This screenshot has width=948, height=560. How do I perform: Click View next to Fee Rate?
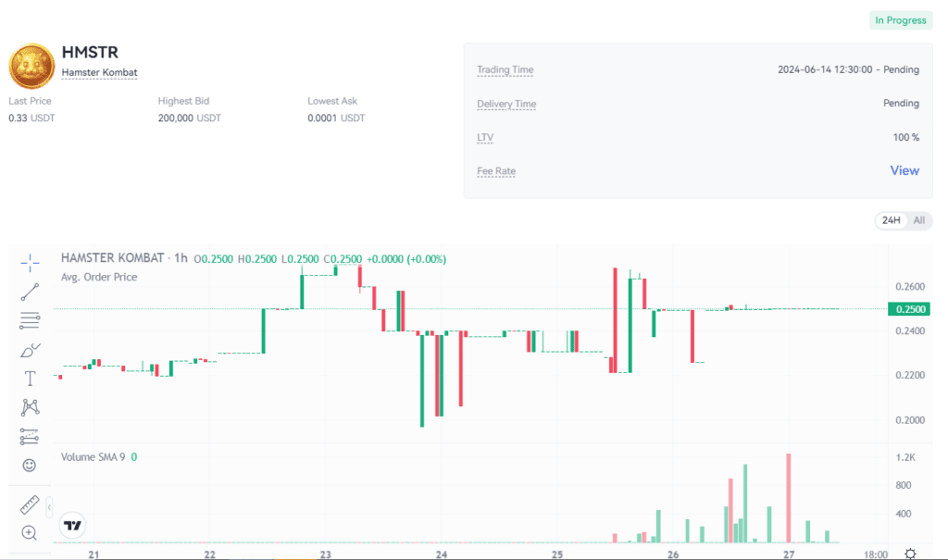click(905, 170)
